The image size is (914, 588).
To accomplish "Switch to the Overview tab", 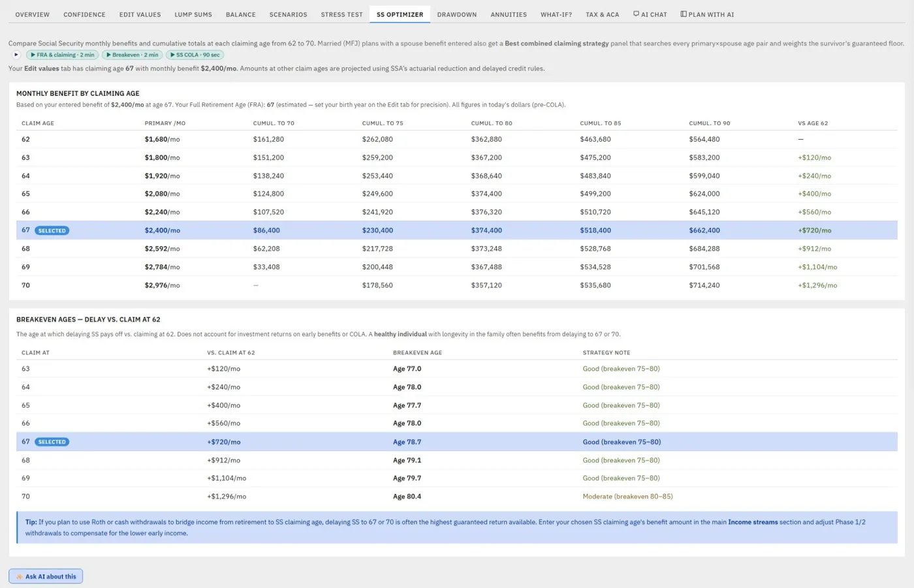I will click(x=33, y=14).
